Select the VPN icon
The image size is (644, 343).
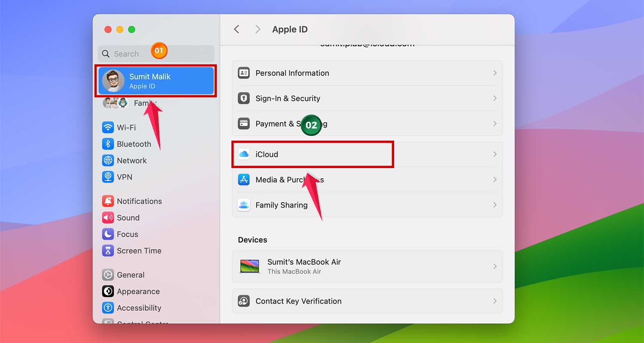108,177
